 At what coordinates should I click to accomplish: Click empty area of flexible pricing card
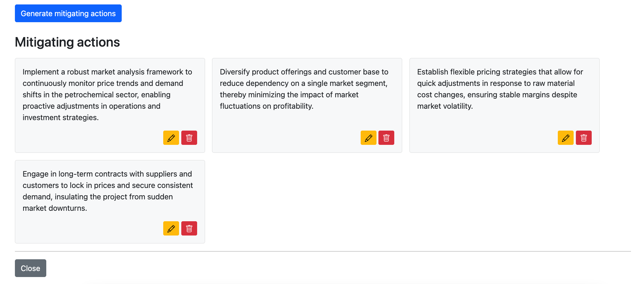click(x=482, y=133)
